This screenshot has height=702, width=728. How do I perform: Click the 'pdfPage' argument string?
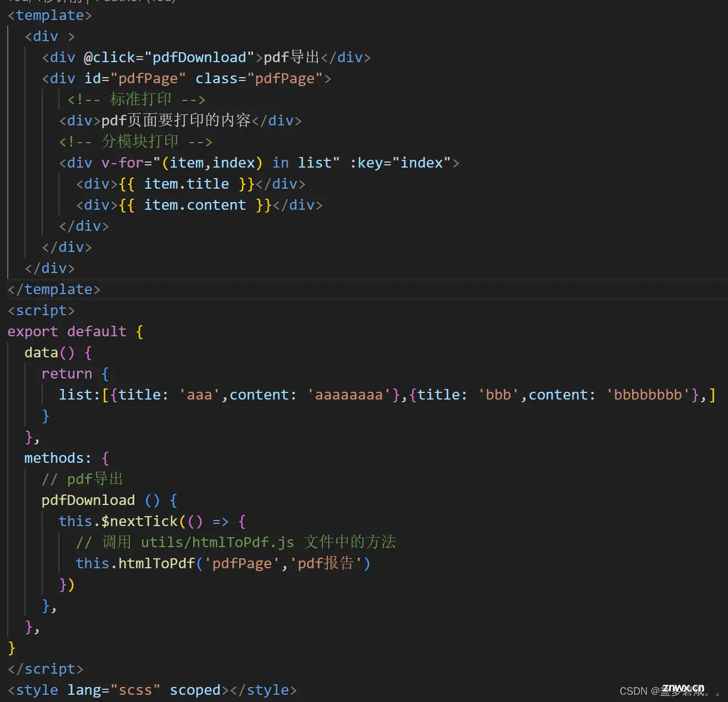(x=242, y=564)
